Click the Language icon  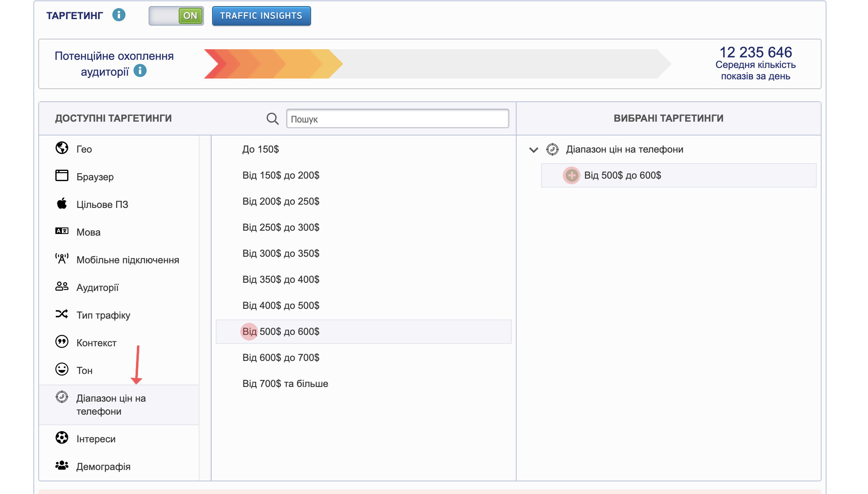62,231
